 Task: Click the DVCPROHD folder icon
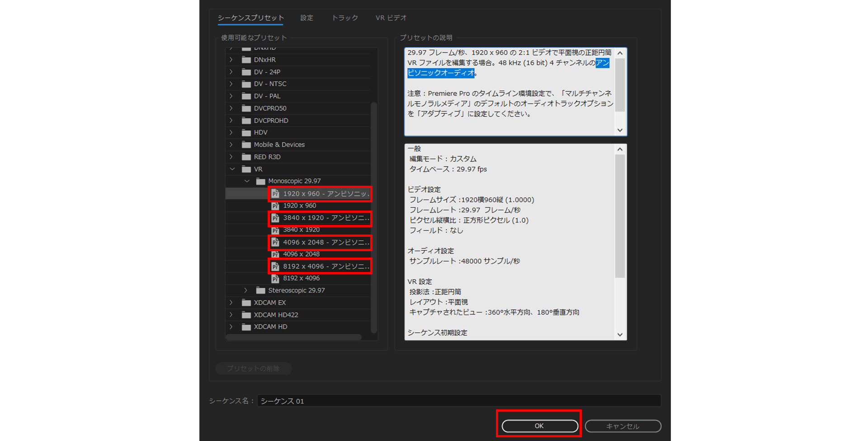[246, 121]
